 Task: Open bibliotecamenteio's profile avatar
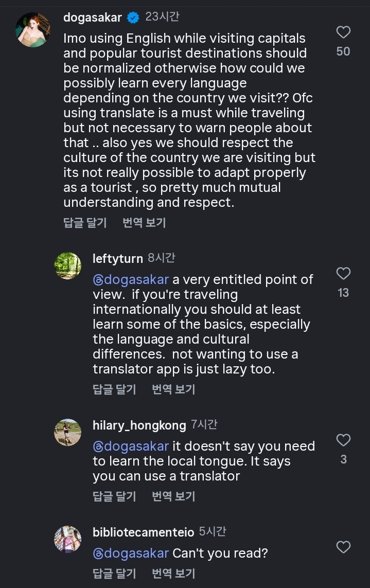pyautogui.click(x=67, y=539)
